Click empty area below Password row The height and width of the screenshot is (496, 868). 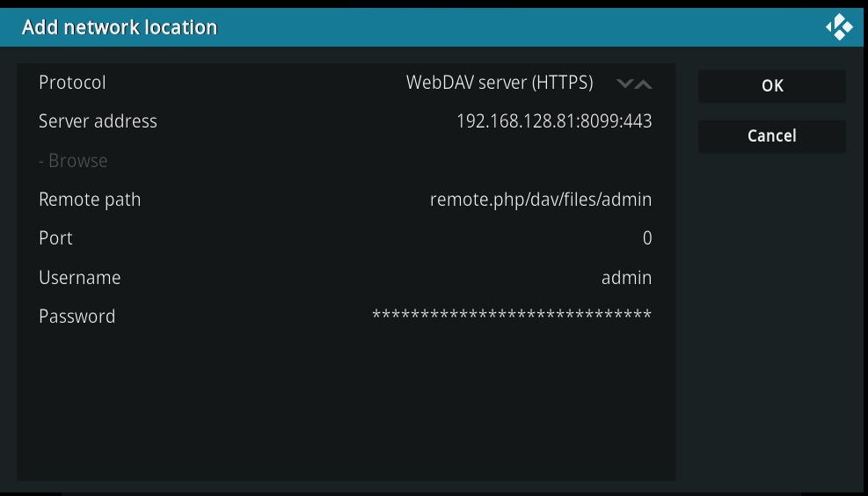coord(346,405)
